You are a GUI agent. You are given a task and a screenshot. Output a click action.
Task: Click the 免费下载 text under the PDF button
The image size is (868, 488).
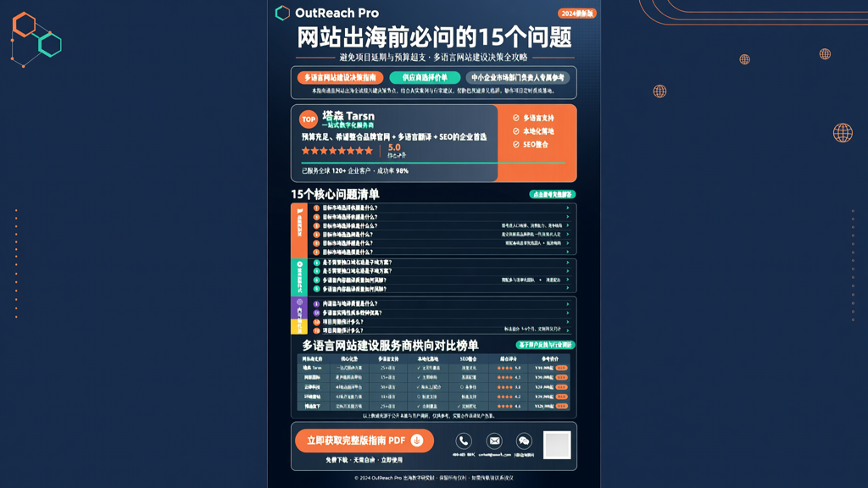pos(336,460)
